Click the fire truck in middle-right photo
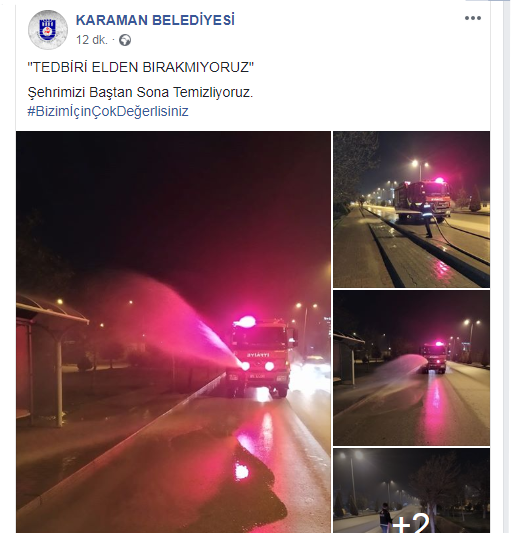 click(434, 358)
